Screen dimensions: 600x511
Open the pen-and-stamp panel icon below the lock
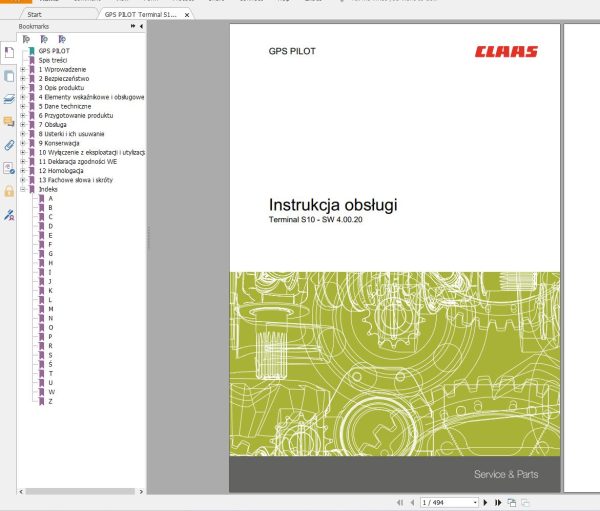[x=9, y=215]
